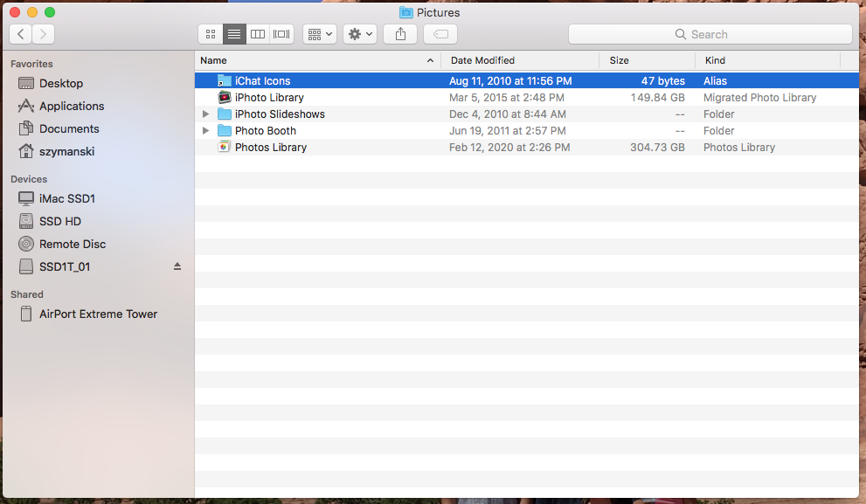Click the Shared section header
Image resolution: width=866 pixels, height=504 pixels.
pyautogui.click(x=26, y=294)
